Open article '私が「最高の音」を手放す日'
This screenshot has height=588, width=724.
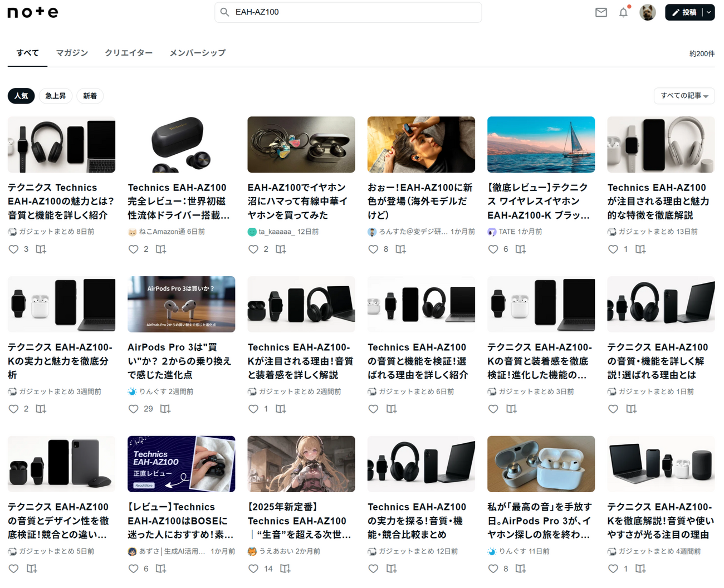pos(540,521)
